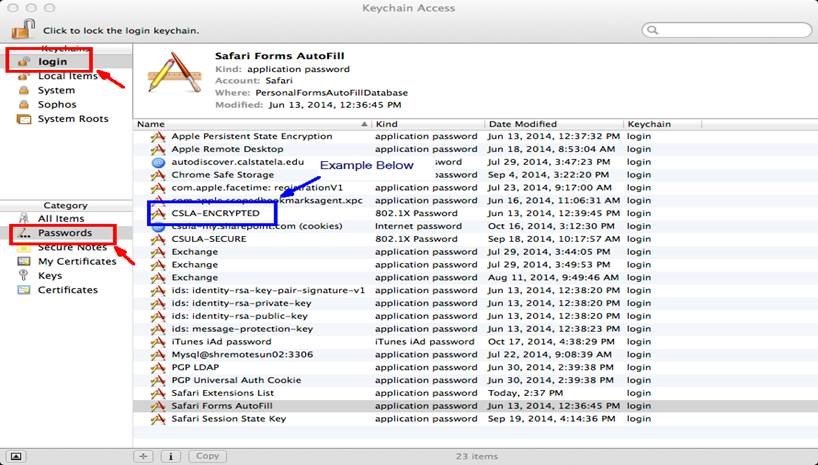Show the Certificates category
The width and height of the screenshot is (818, 465).
(x=66, y=290)
